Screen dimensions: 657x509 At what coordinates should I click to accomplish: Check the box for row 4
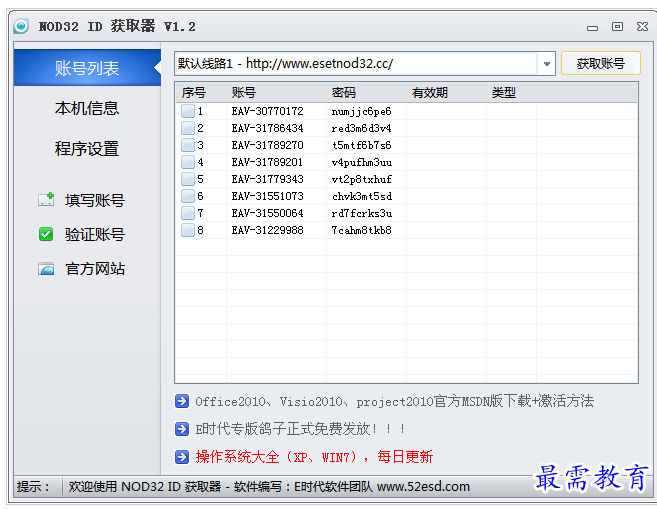pyautogui.click(x=188, y=162)
